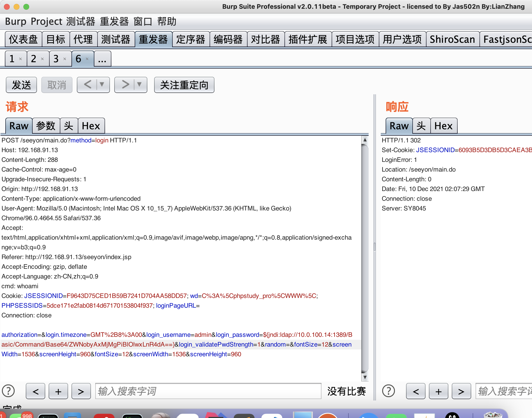Click request scrollbar down arrow
The width and height of the screenshot is (532, 418).
click(365, 377)
